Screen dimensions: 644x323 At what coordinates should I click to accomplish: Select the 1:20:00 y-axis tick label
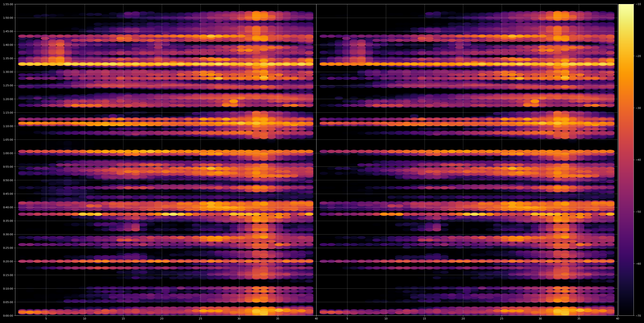(8, 99)
